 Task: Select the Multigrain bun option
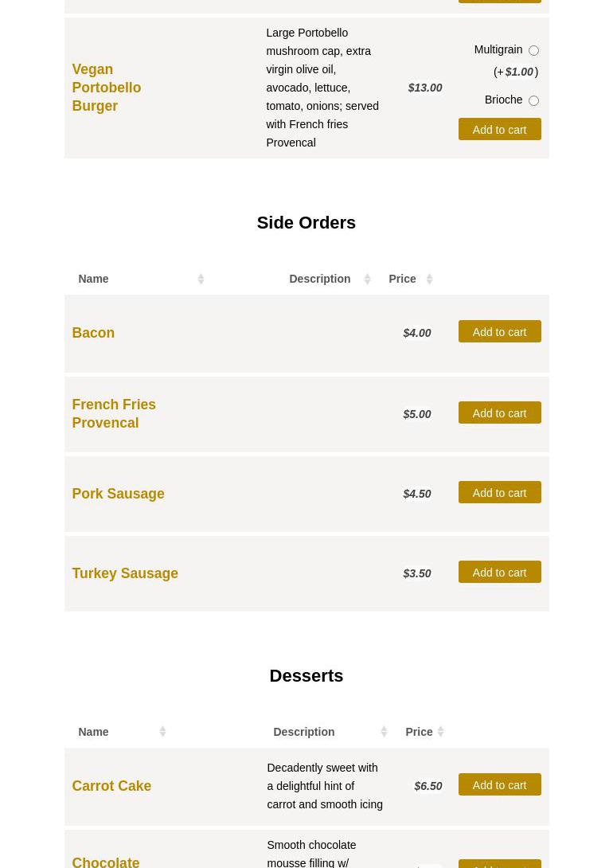point(533,50)
